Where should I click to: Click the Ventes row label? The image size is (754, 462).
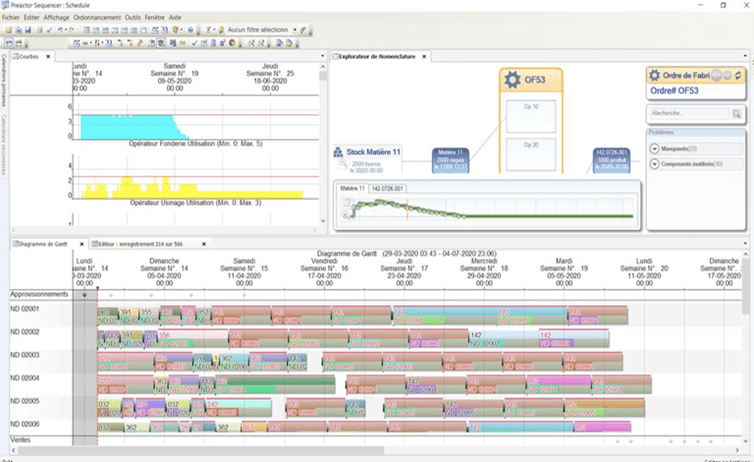20,440
